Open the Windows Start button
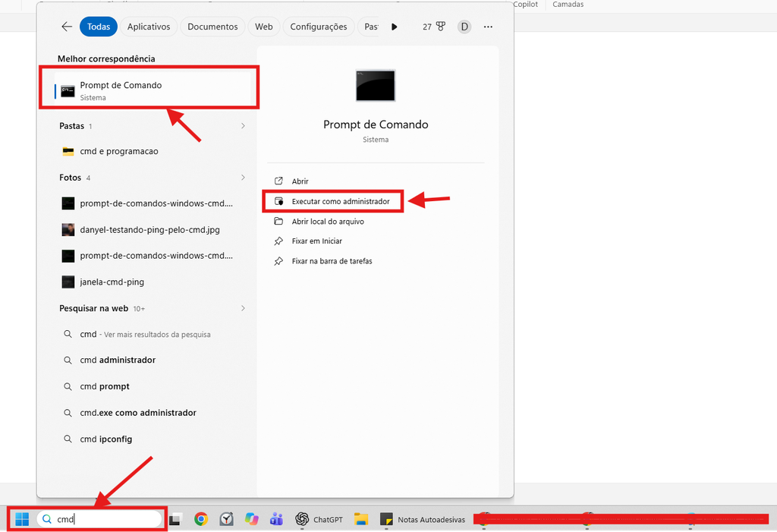 click(22, 519)
